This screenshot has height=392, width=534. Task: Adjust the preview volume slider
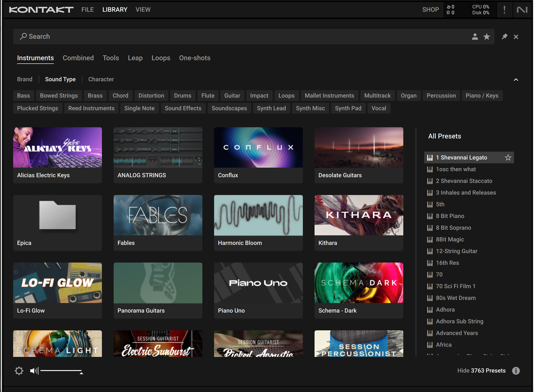coord(61,371)
